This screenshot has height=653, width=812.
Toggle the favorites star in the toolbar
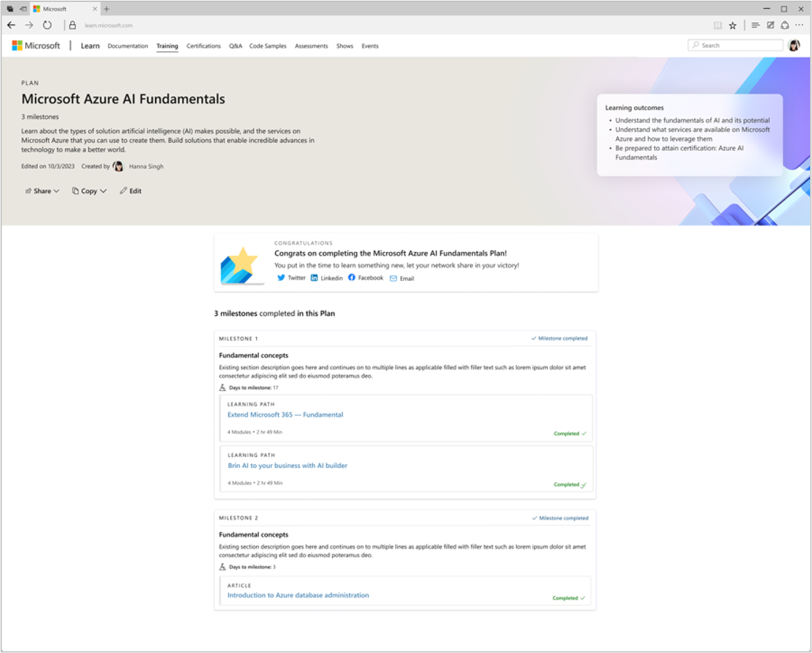pyautogui.click(x=733, y=25)
